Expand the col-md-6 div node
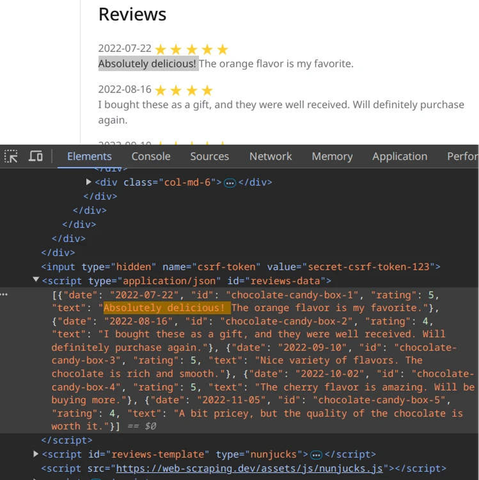The height and width of the screenshot is (480, 479). pyautogui.click(x=88, y=182)
